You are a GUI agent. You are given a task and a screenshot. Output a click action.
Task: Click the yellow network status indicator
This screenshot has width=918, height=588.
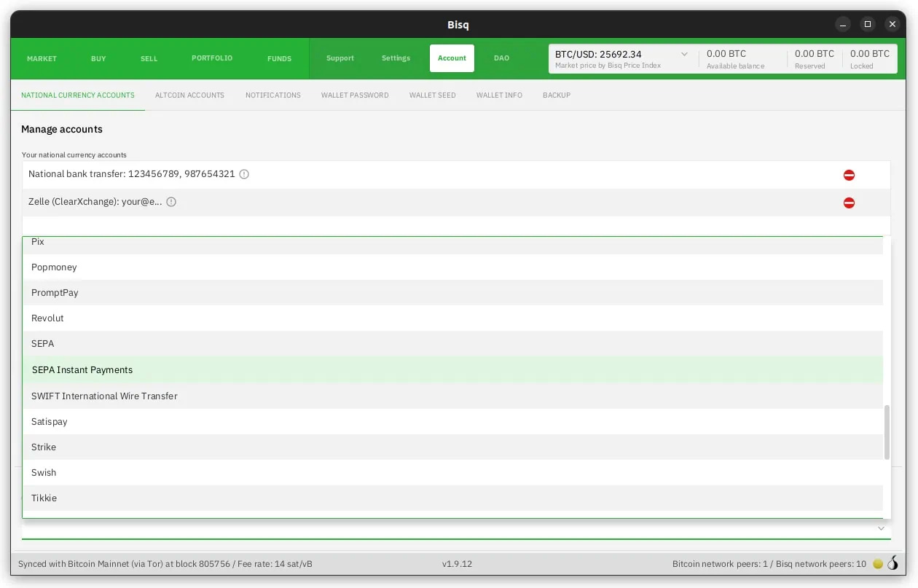click(878, 564)
